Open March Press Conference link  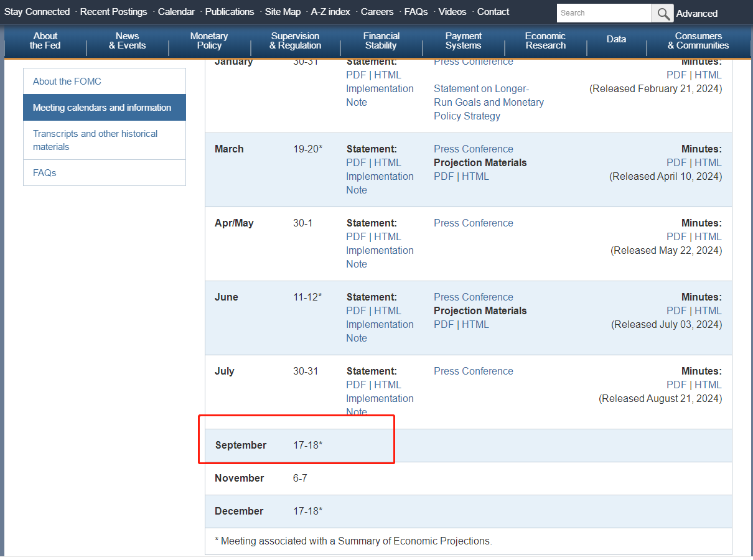tap(474, 149)
